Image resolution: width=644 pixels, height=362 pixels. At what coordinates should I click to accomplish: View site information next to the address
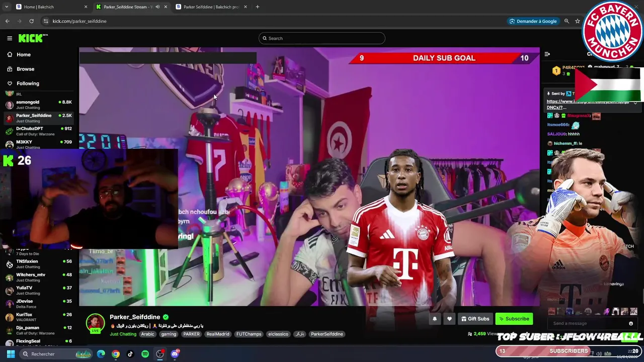click(x=46, y=21)
